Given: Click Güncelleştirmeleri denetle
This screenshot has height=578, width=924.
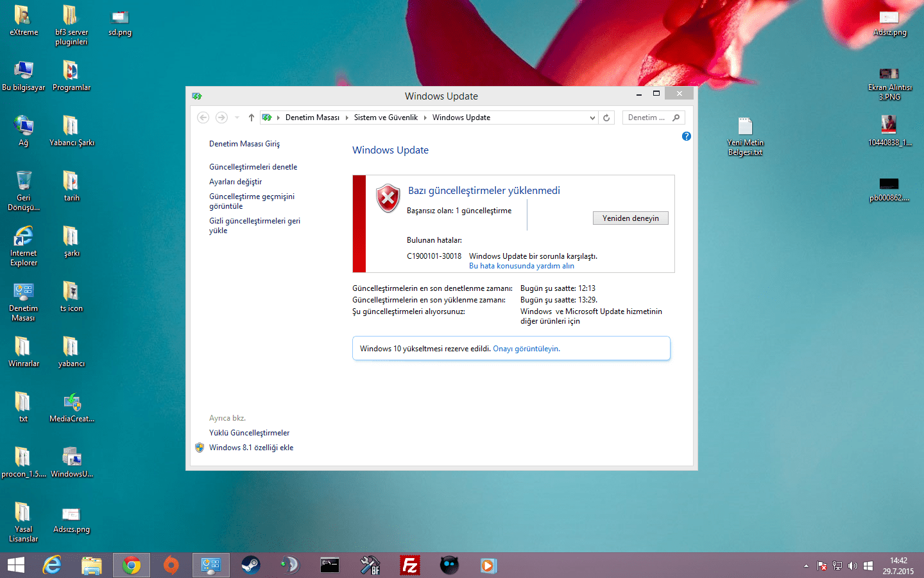Looking at the screenshot, I should tap(253, 167).
